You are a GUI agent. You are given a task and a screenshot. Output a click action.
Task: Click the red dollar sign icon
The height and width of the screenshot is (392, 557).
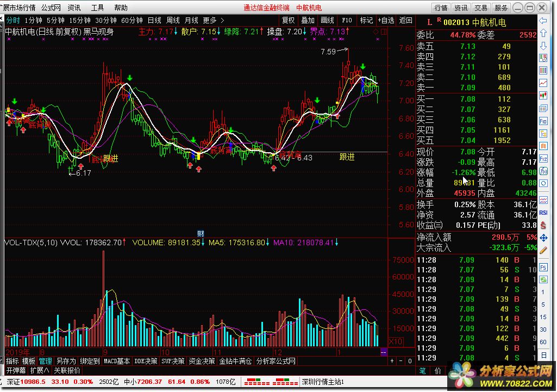tap(543, 225)
